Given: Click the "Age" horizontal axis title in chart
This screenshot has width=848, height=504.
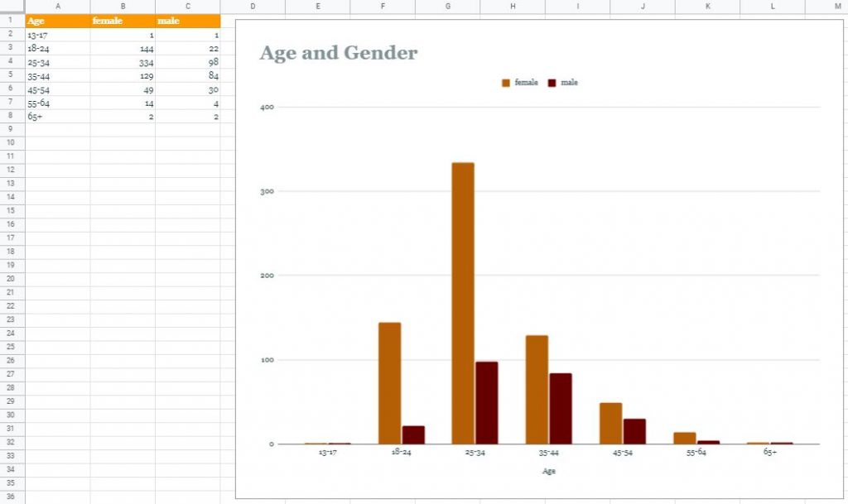Looking at the screenshot, I should (x=549, y=471).
